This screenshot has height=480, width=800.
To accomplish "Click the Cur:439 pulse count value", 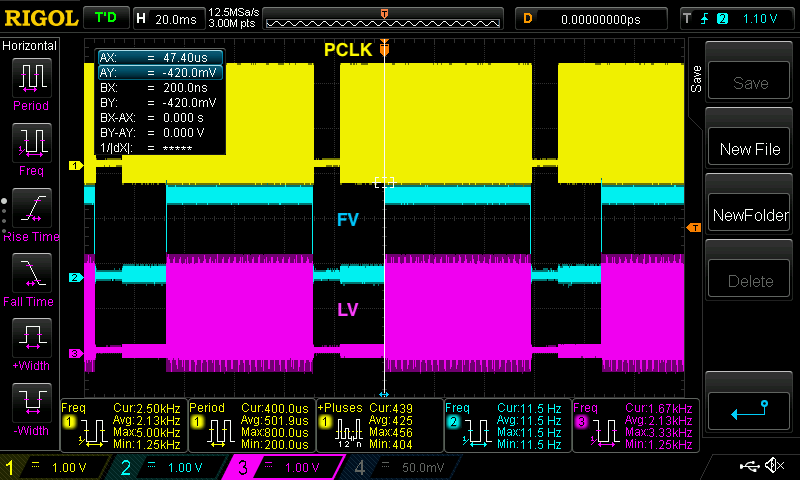I will click(x=391, y=408).
